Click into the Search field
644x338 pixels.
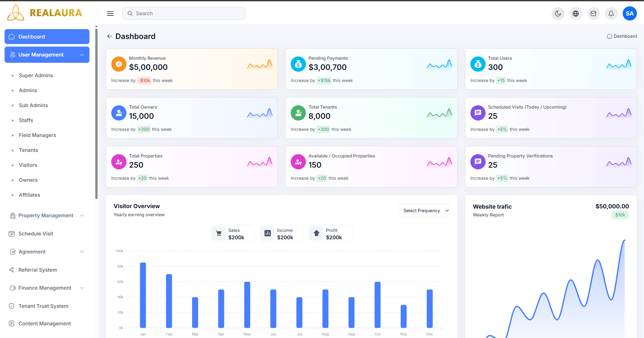tap(184, 13)
